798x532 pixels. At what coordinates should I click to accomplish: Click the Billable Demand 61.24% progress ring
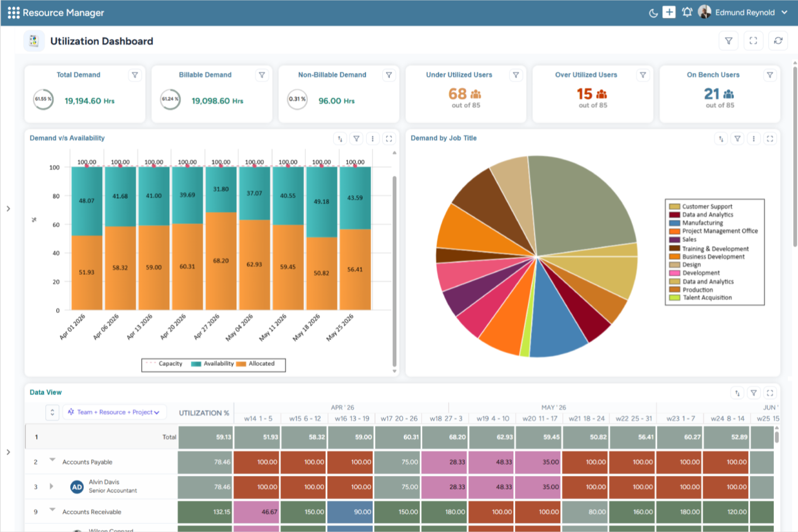pyautogui.click(x=170, y=99)
